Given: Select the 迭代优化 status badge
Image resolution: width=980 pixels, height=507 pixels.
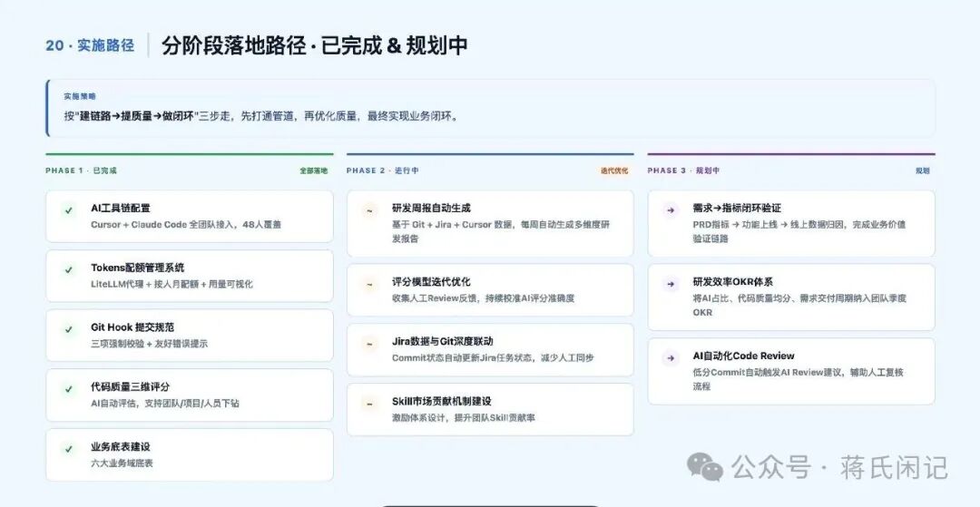Looking at the screenshot, I should pyautogui.click(x=614, y=171).
